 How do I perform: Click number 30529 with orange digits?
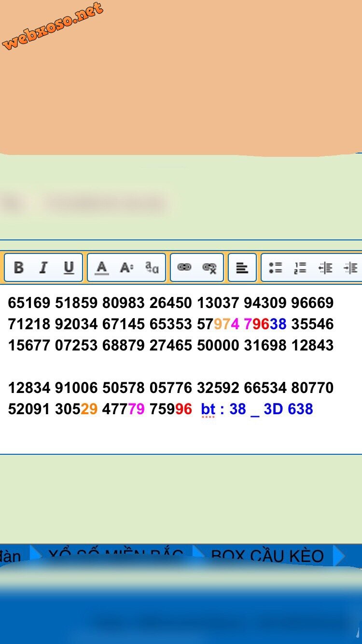pos(76,409)
